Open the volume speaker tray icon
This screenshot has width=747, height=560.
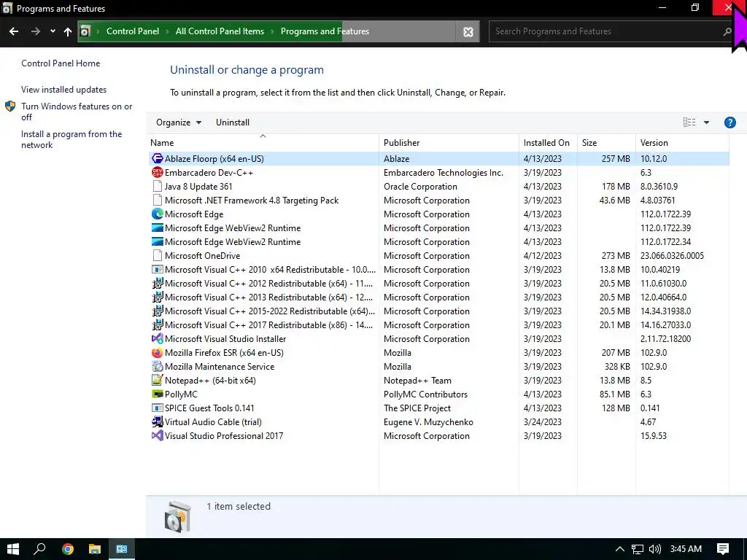click(x=655, y=549)
